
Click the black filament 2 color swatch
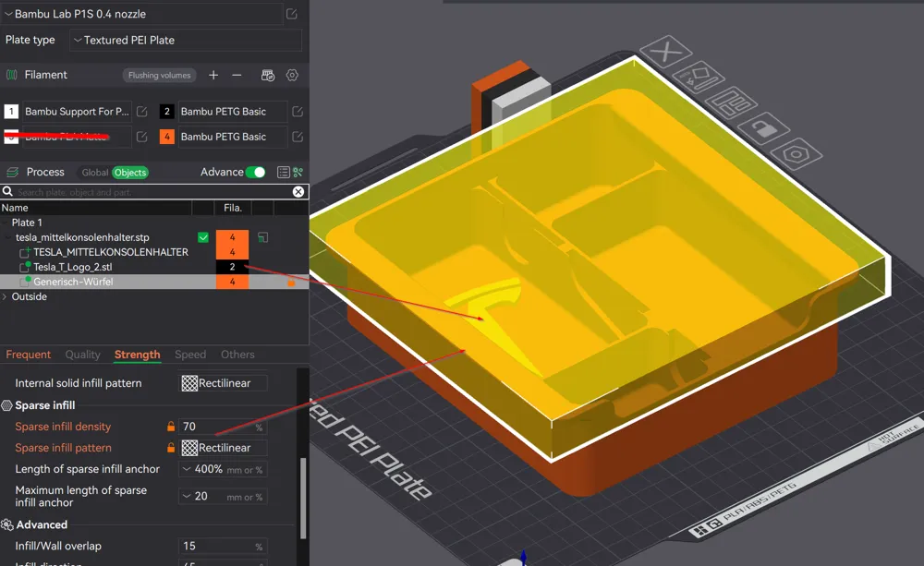tap(166, 112)
